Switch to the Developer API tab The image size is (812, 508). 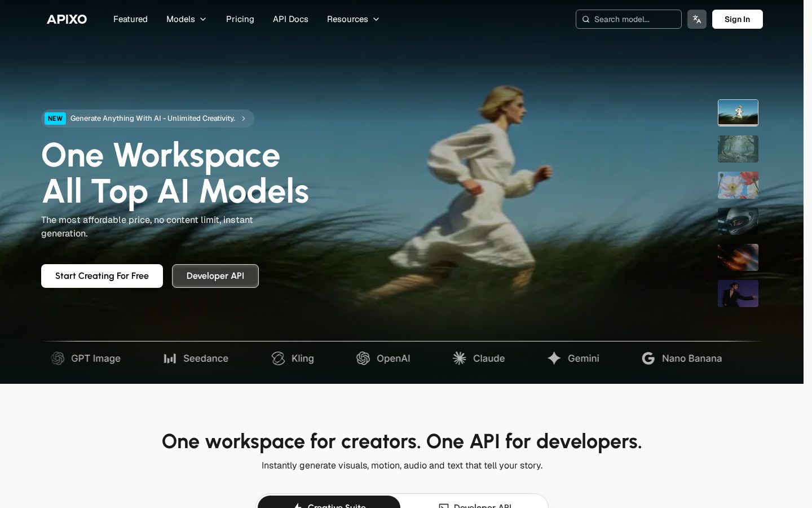[474, 502]
